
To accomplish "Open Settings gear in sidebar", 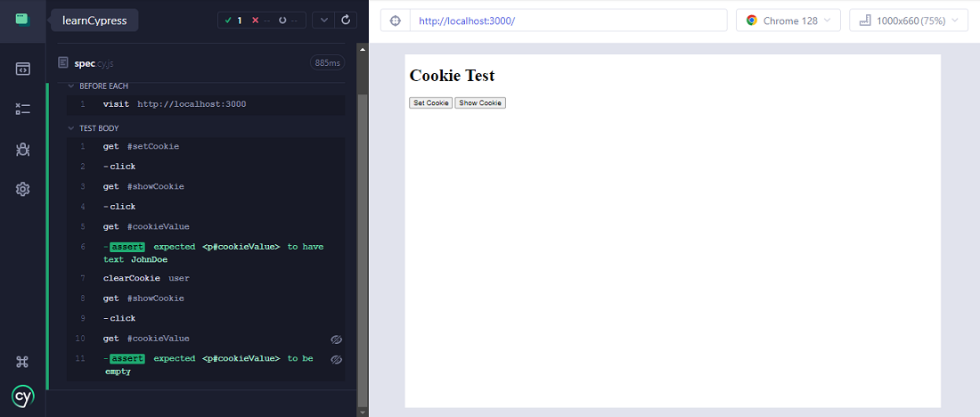I will (22, 189).
